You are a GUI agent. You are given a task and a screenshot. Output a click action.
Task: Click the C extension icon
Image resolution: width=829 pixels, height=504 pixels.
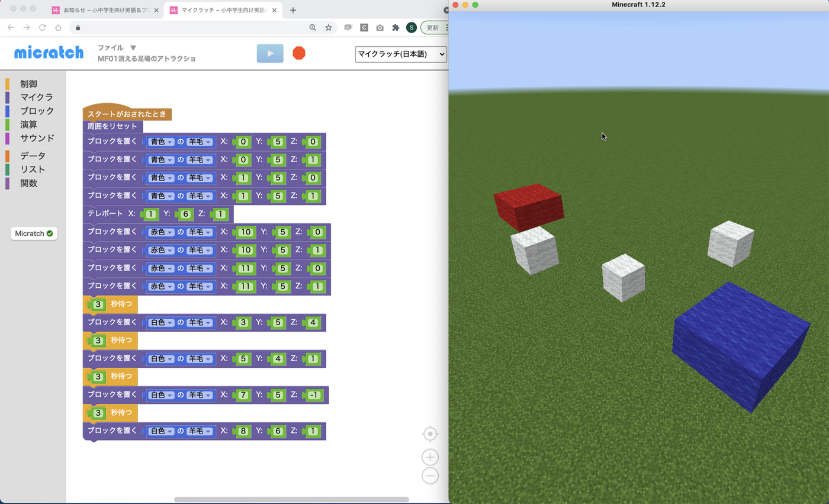click(x=364, y=27)
